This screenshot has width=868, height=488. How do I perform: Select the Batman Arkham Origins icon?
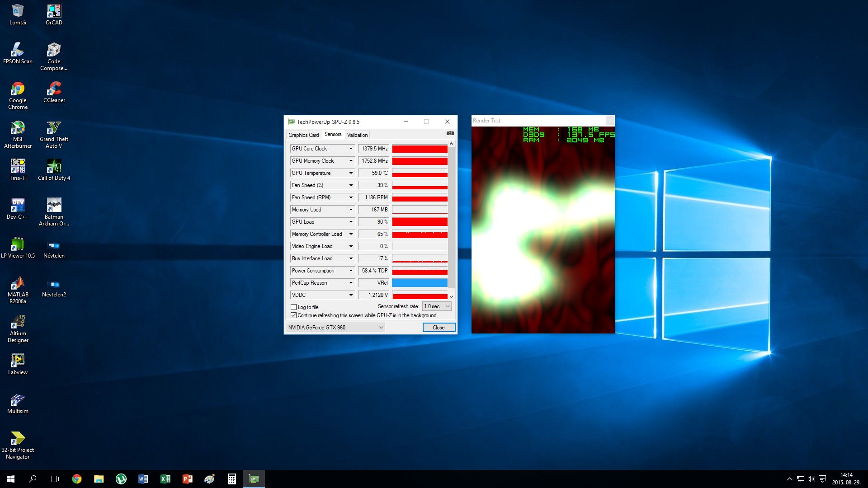pos(54,212)
